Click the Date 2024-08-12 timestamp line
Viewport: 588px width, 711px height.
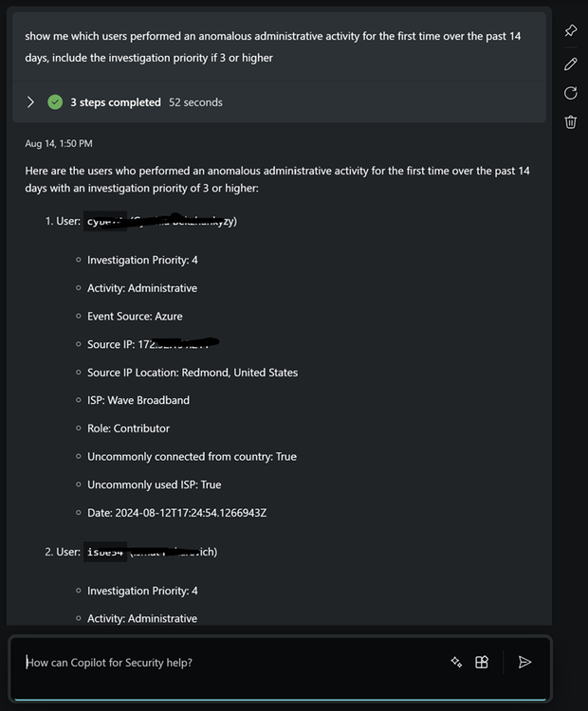[176, 513]
